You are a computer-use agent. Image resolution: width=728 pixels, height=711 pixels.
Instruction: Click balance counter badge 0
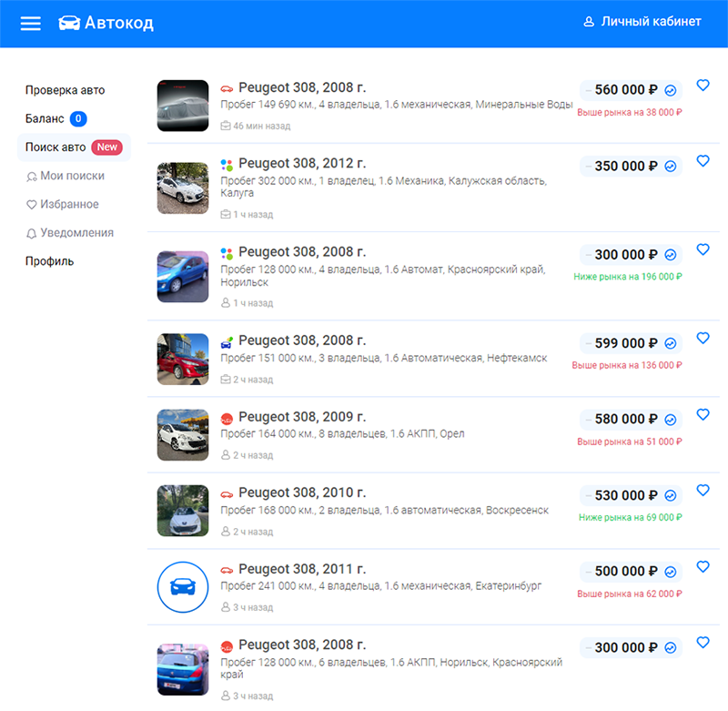[78, 119]
